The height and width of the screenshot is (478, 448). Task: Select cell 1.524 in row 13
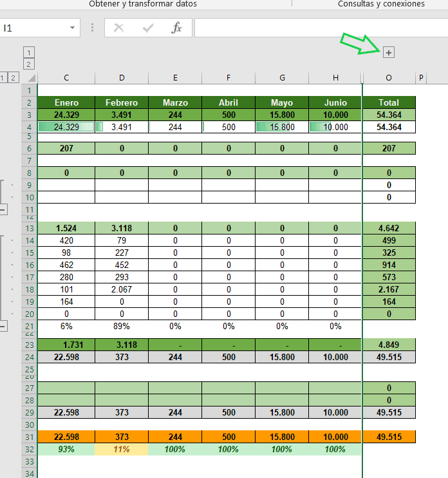coord(66,228)
